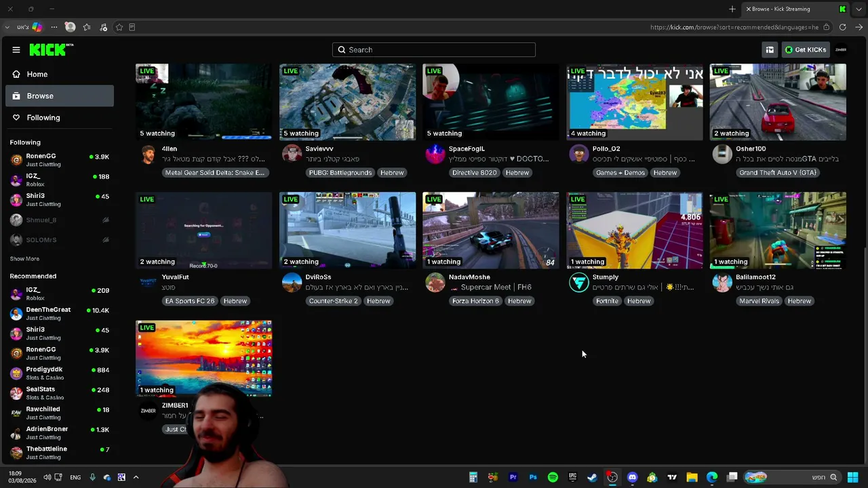Click the Kick logo
The height and width of the screenshot is (488, 868).
click(x=51, y=49)
